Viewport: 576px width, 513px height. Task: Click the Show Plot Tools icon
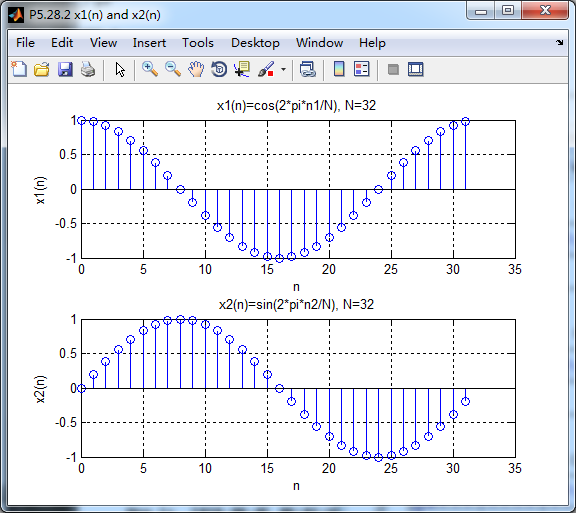(x=415, y=69)
